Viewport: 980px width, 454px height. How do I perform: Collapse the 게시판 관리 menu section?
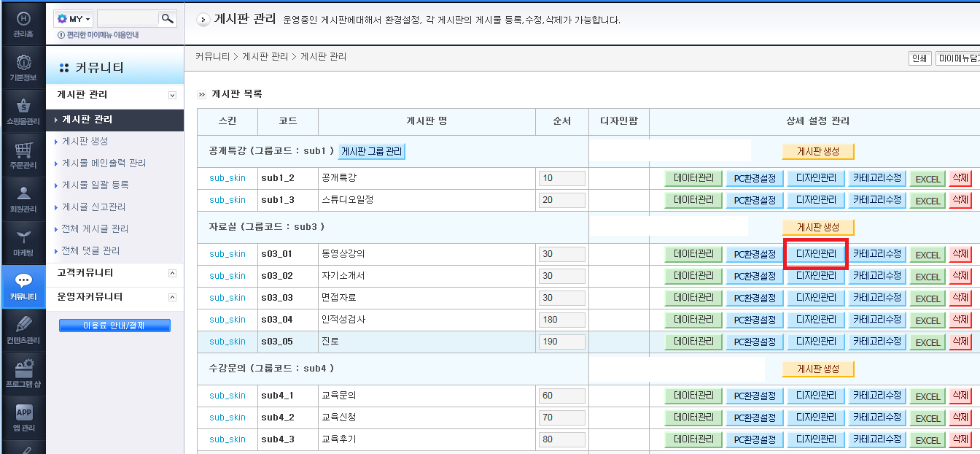[172, 95]
